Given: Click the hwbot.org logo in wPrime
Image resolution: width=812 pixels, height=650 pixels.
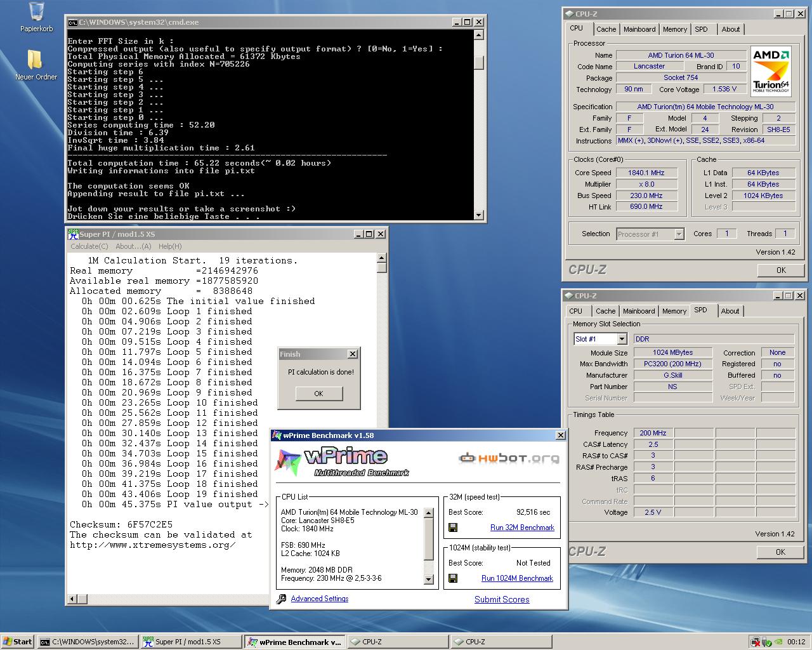Looking at the screenshot, I should 509,458.
